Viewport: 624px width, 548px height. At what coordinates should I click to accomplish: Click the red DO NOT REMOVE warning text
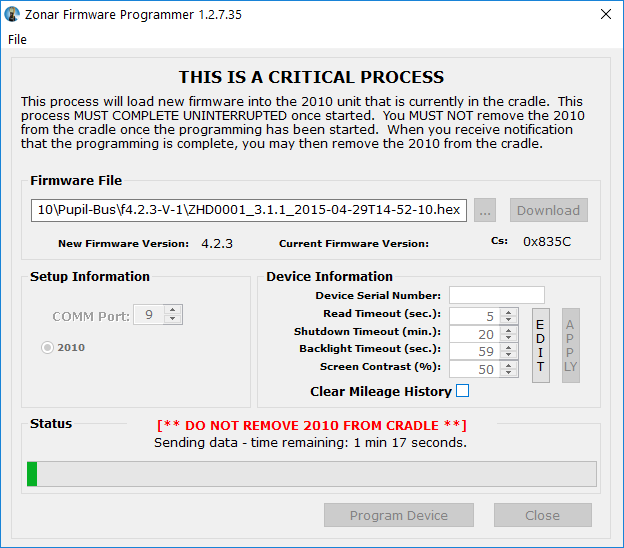[x=312, y=425]
